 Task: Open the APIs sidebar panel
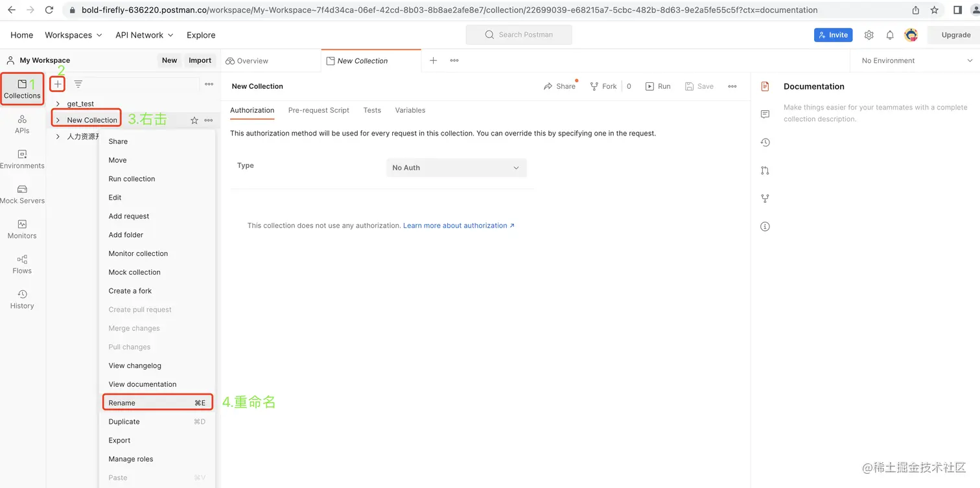click(22, 124)
